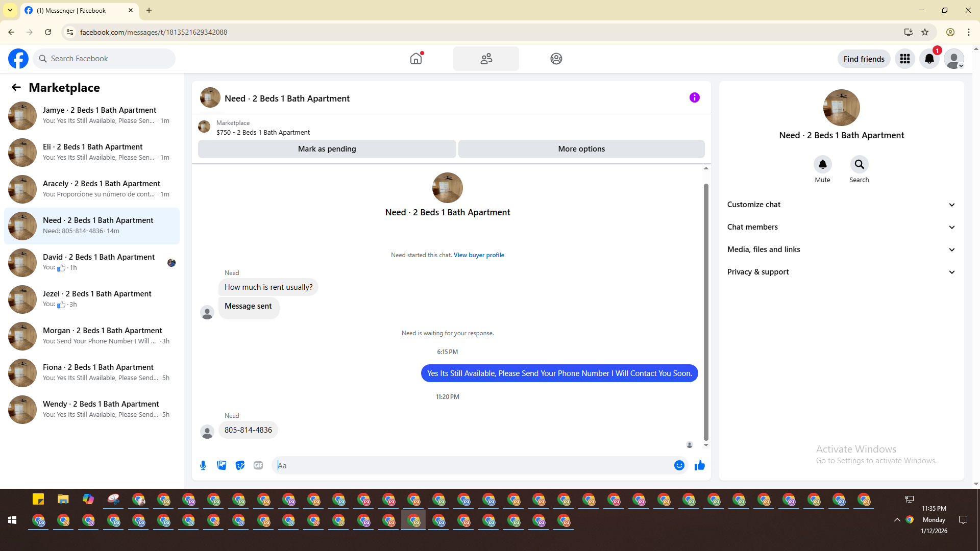Image resolution: width=980 pixels, height=551 pixels.
Task: Search in conversation magnifier icon
Action: click(859, 164)
